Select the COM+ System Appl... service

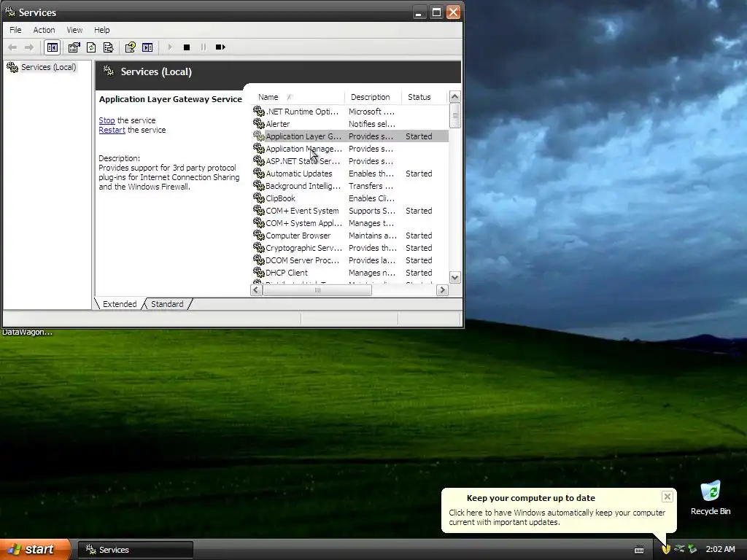tap(350, 223)
